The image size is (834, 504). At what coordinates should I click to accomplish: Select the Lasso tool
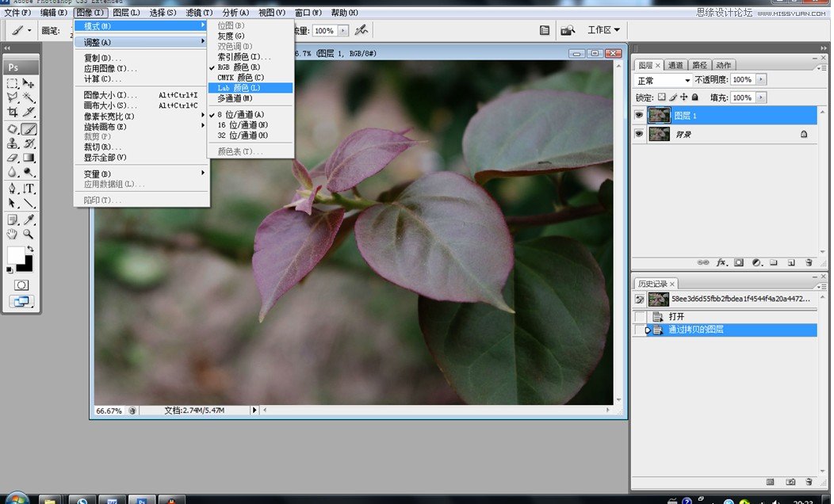[x=12, y=97]
